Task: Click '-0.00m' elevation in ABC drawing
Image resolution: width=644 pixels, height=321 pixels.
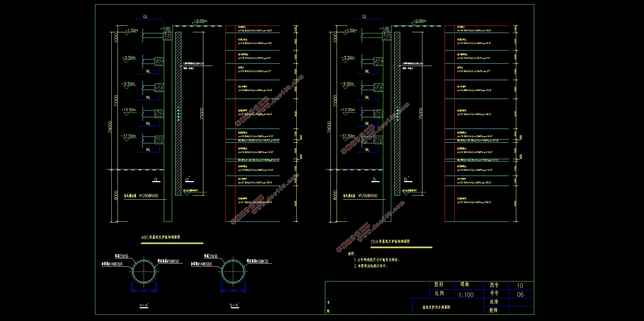Action: tap(200, 21)
